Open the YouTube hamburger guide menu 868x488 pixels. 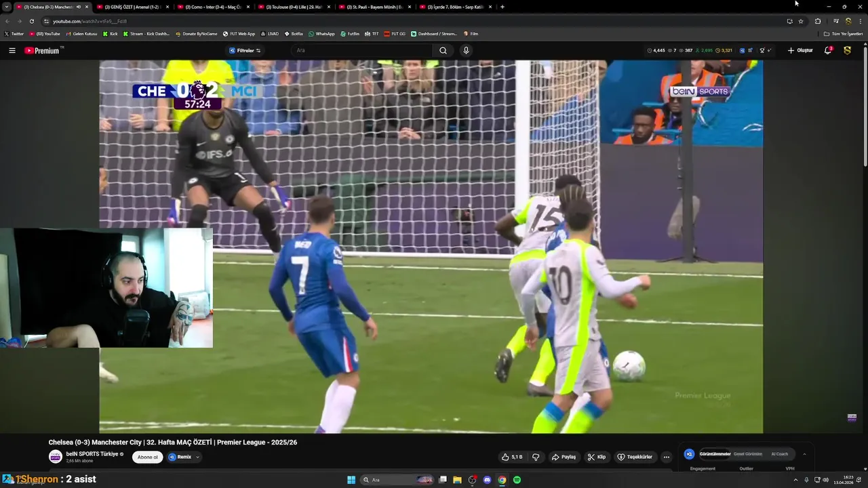(x=12, y=50)
